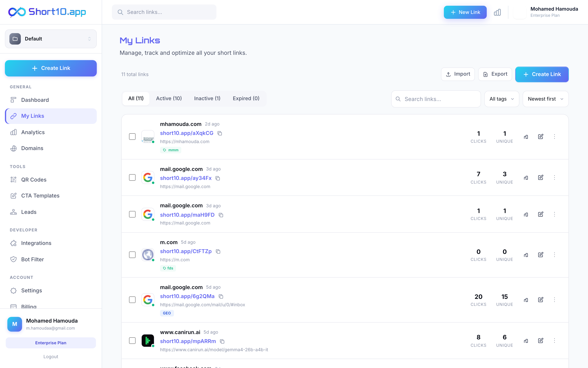Click the Export button

(x=495, y=74)
